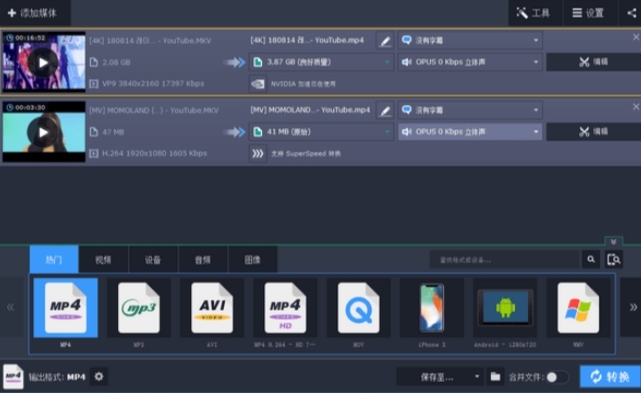Click the 转换 convert button
Screen dimensions: 641x393
click(610, 376)
